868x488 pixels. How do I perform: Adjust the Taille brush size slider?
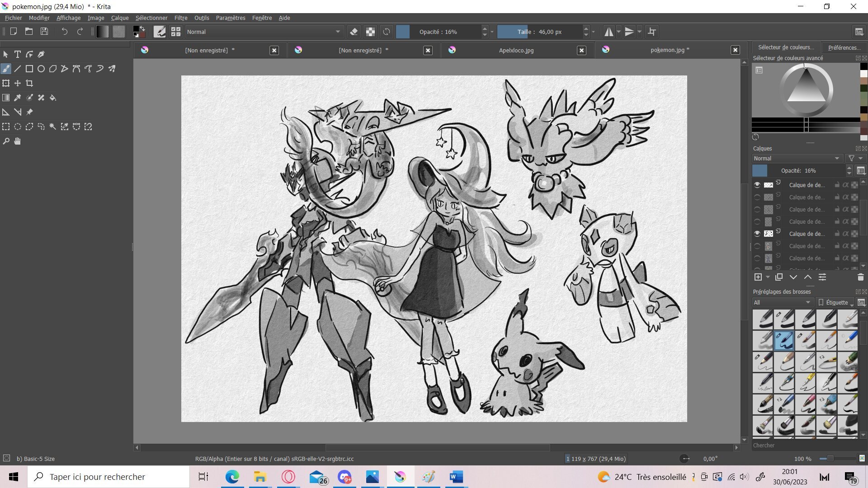(x=540, y=32)
